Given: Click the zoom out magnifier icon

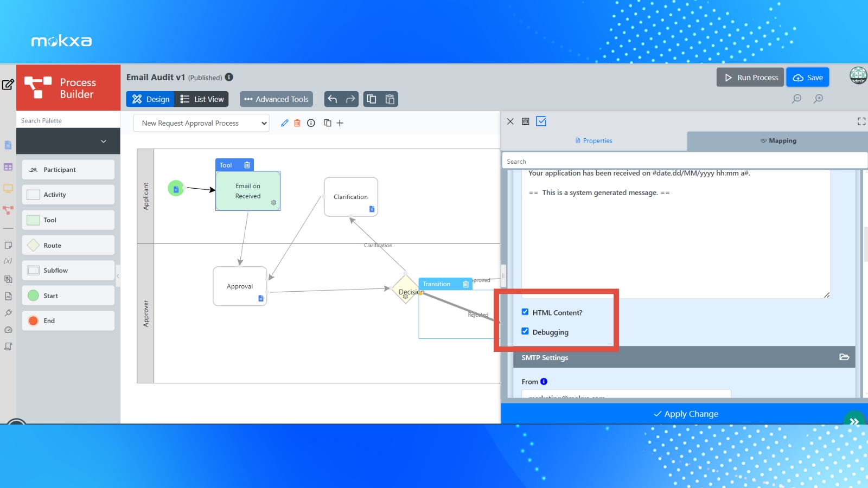Looking at the screenshot, I should pyautogui.click(x=796, y=99).
